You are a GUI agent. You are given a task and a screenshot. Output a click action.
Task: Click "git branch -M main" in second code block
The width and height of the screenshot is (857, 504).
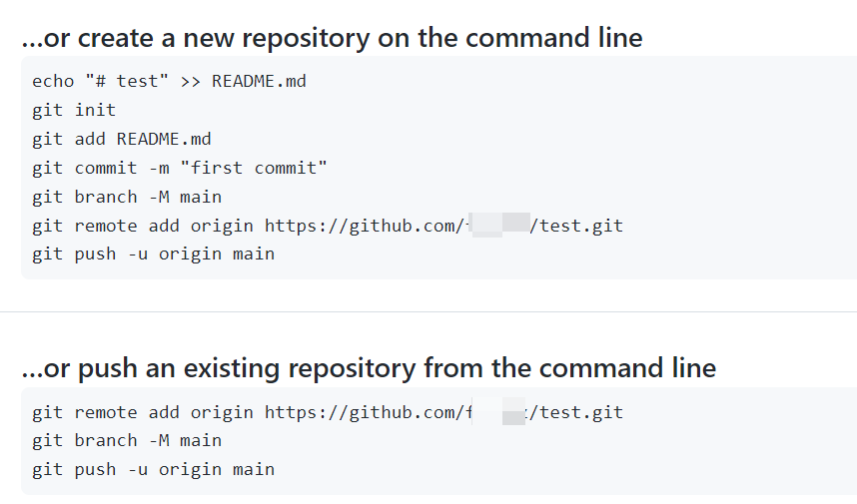pyautogui.click(x=127, y=440)
